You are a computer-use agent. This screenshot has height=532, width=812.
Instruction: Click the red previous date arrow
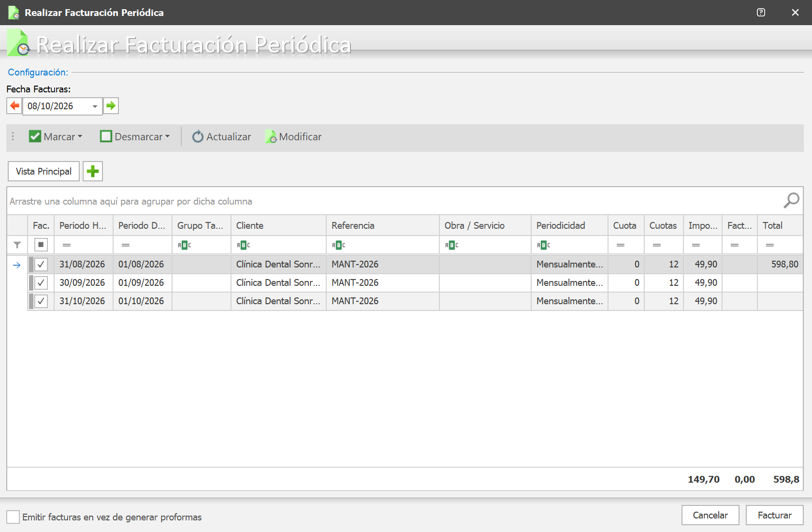[14, 106]
